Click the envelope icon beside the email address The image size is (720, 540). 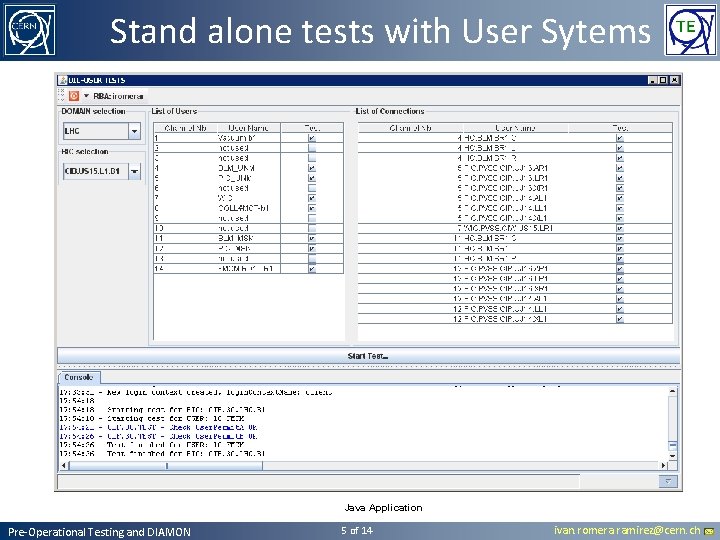click(709, 531)
